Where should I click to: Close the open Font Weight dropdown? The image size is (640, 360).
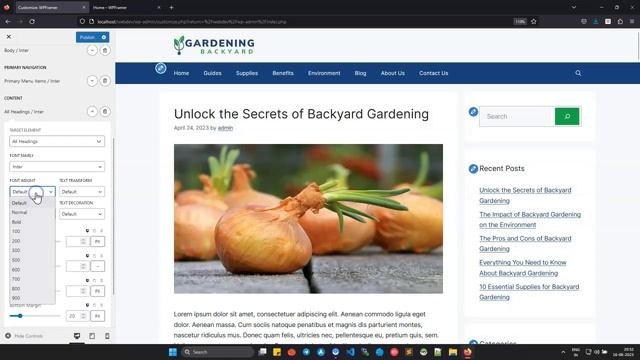pyautogui.click(x=32, y=191)
